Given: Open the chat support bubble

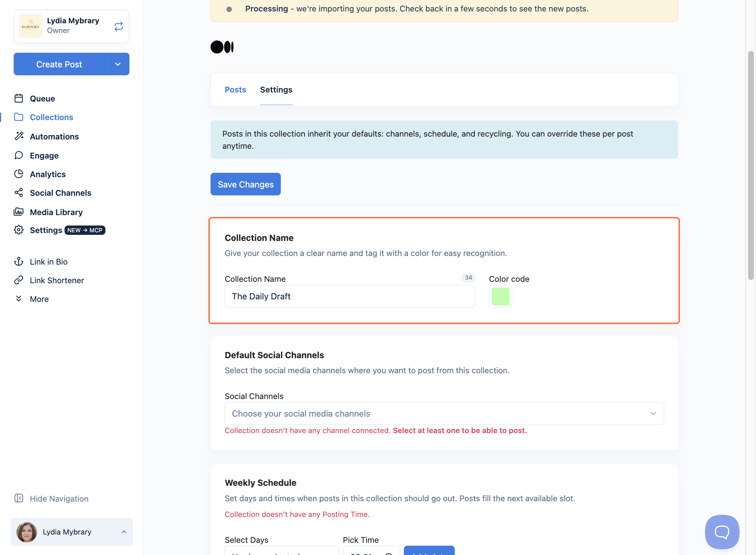Looking at the screenshot, I should point(722,532).
